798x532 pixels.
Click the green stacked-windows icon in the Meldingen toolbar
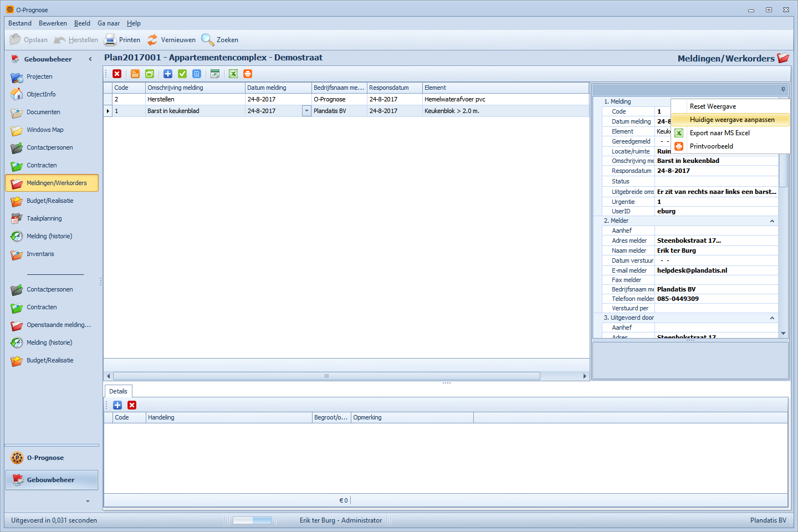[150, 74]
